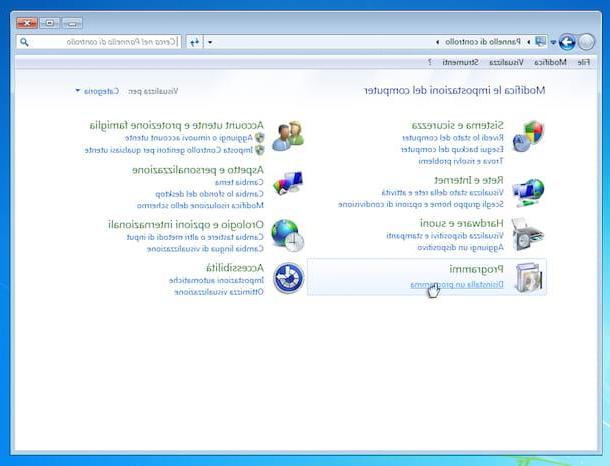Click the refresh button beside address bar
Image resolution: width=610 pixels, height=466 pixels.
pyautogui.click(x=195, y=42)
